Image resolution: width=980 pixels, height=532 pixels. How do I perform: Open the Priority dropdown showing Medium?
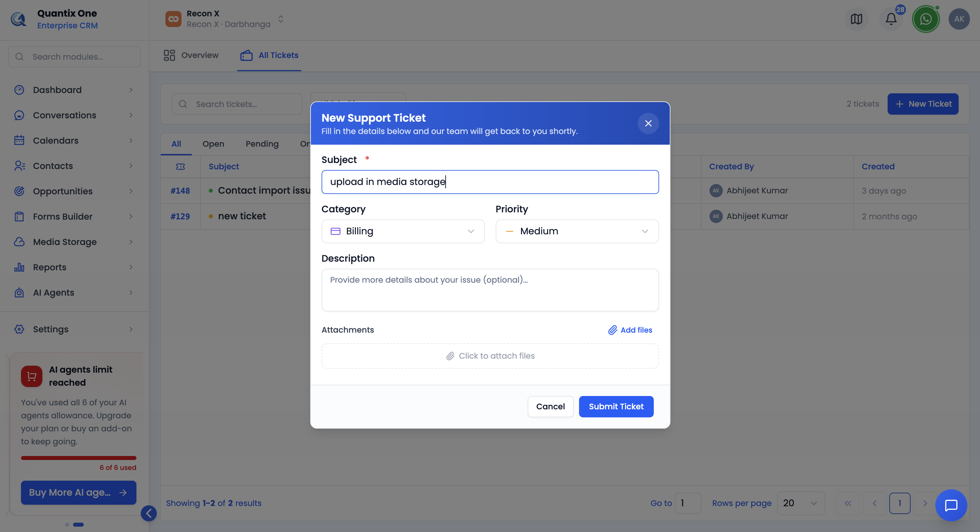pos(577,231)
